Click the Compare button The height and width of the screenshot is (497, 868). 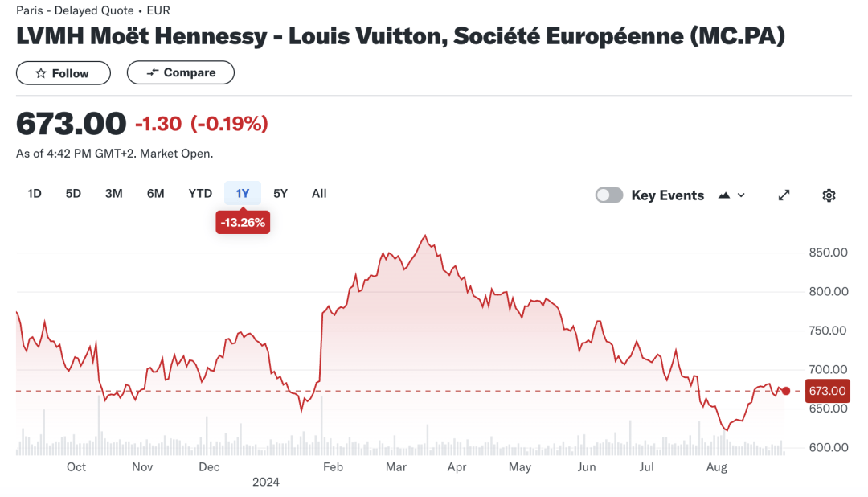[180, 72]
